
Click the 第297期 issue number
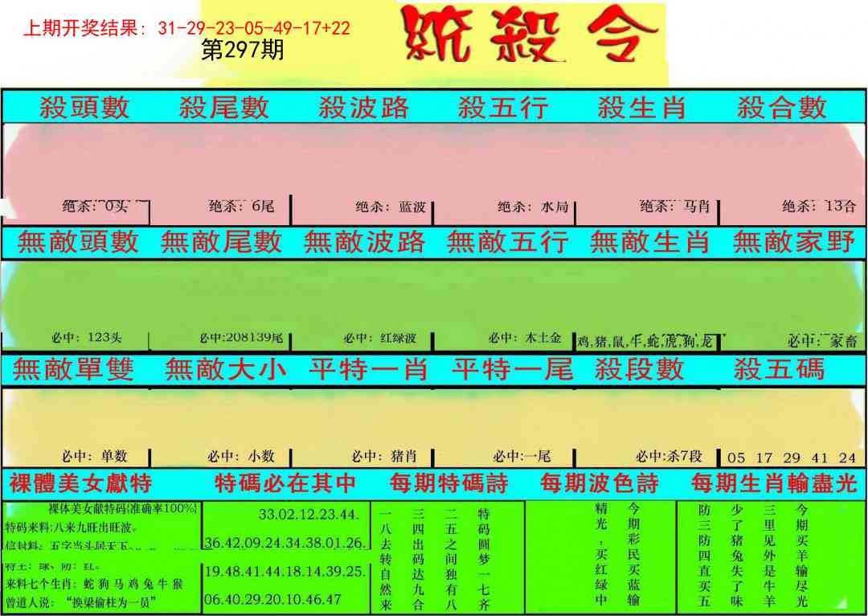coord(242,51)
